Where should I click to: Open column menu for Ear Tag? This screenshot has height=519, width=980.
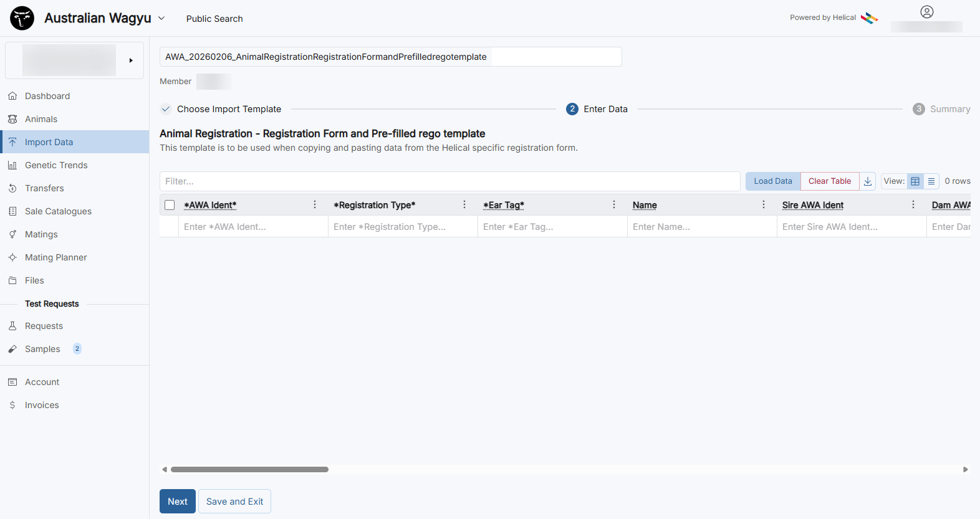click(614, 205)
